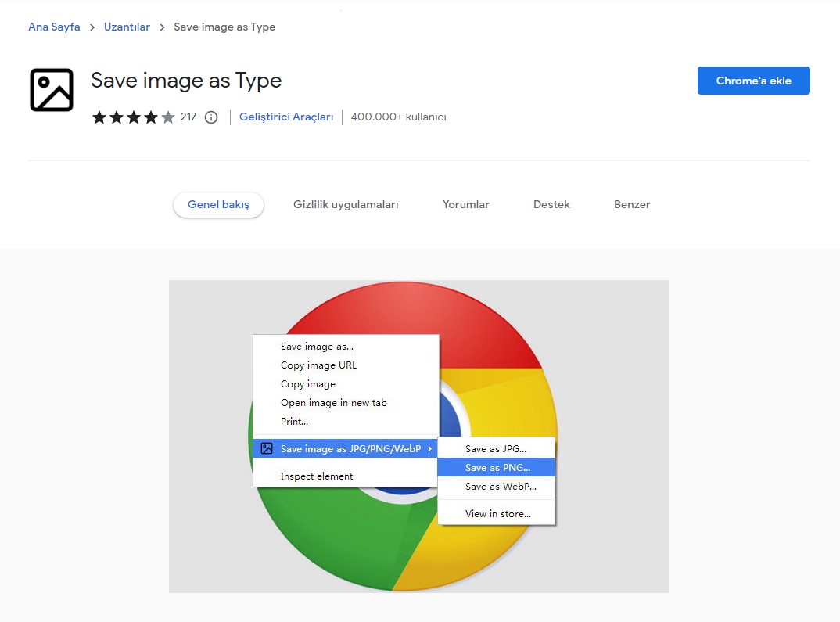Open the Benzer tab
This screenshot has width=840, height=622.
[x=632, y=205]
